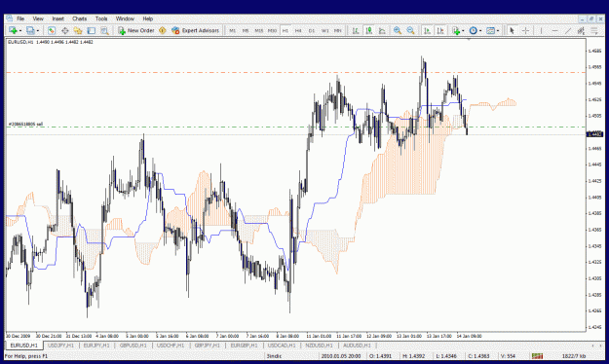The height and width of the screenshot is (364, 609).
Task: Select the Candlesticks chart type icon
Action: tap(368, 30)
